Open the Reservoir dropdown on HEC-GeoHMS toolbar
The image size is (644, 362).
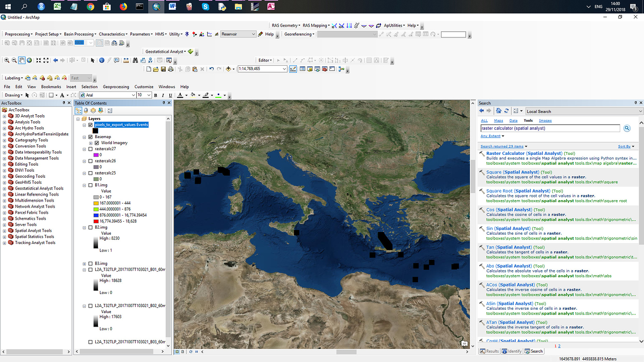pos(254,34)
